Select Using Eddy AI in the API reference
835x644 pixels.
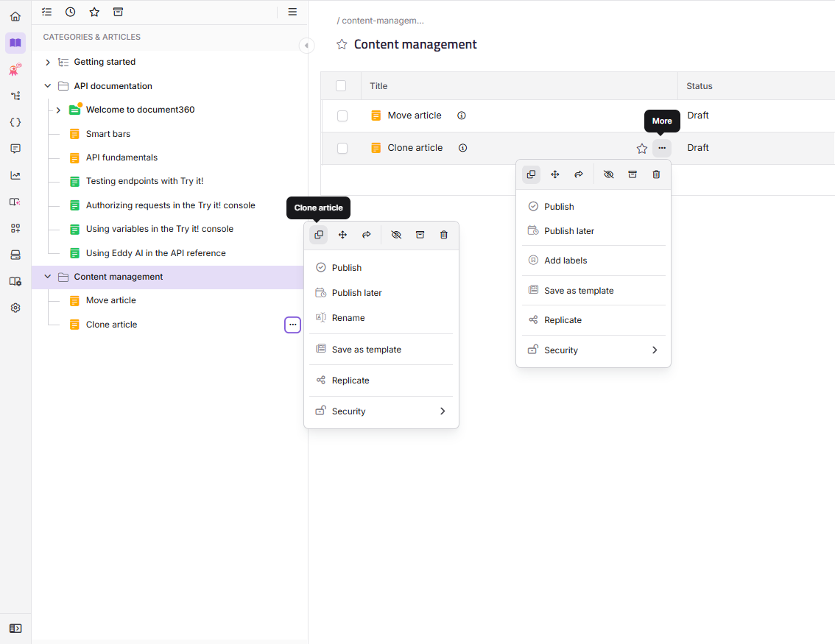(156, 252)
